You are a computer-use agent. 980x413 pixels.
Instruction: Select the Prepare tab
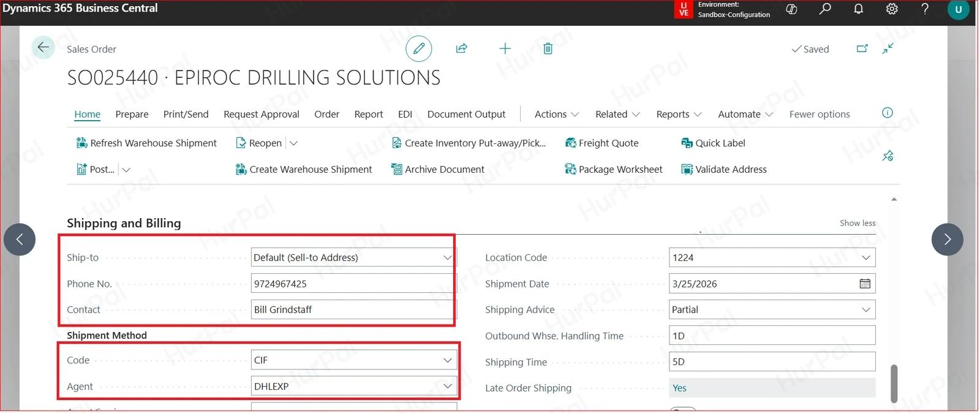pos(132,114)
